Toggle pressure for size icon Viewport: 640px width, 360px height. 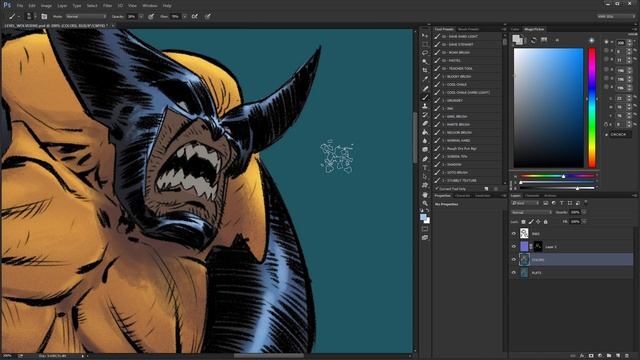(x=208, y=16)
